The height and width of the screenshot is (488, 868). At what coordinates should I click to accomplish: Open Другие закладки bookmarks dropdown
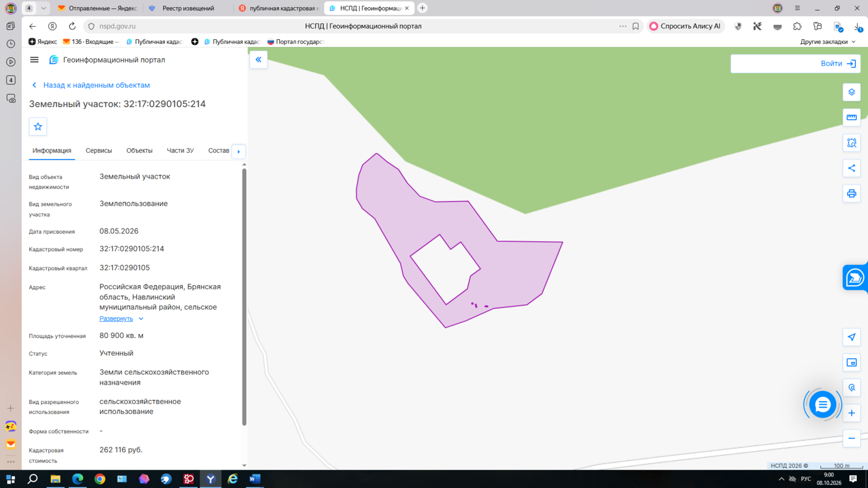coord(828,42)
